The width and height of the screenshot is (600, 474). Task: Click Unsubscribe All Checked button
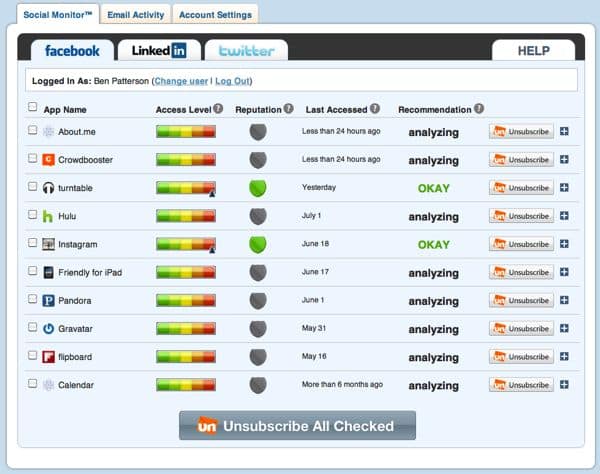point(297,425)
